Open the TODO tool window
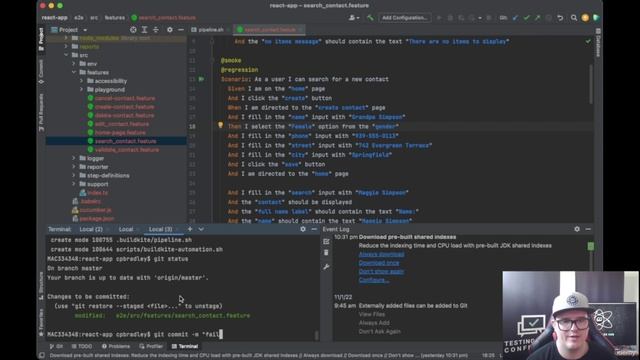The height and width of the screenshot is (360, 640). click(82, 346)
